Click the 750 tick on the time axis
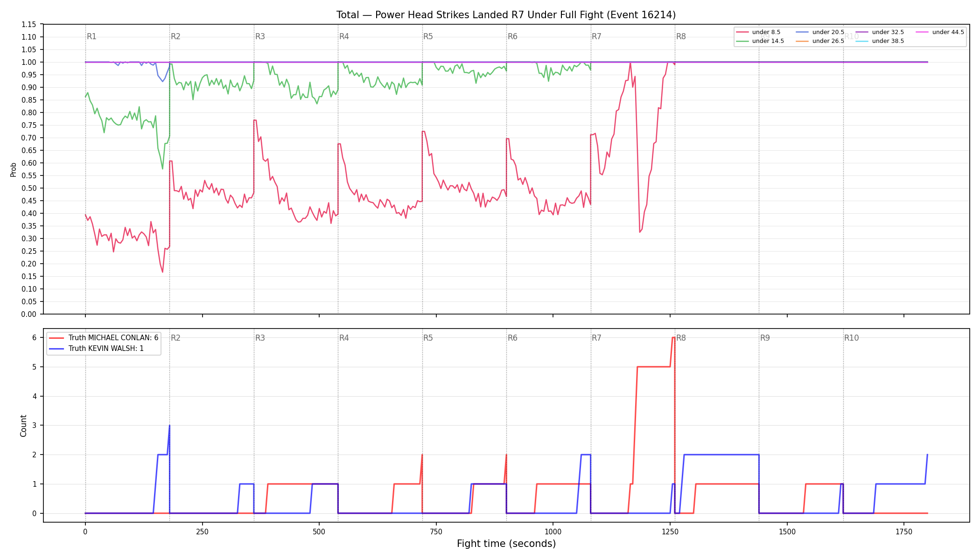 436,532
